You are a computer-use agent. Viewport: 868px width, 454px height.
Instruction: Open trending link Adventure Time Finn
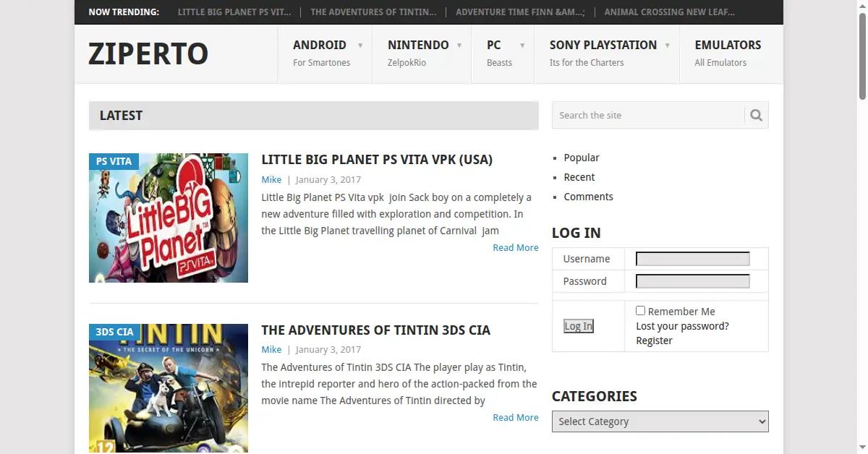tap(520, 12)
